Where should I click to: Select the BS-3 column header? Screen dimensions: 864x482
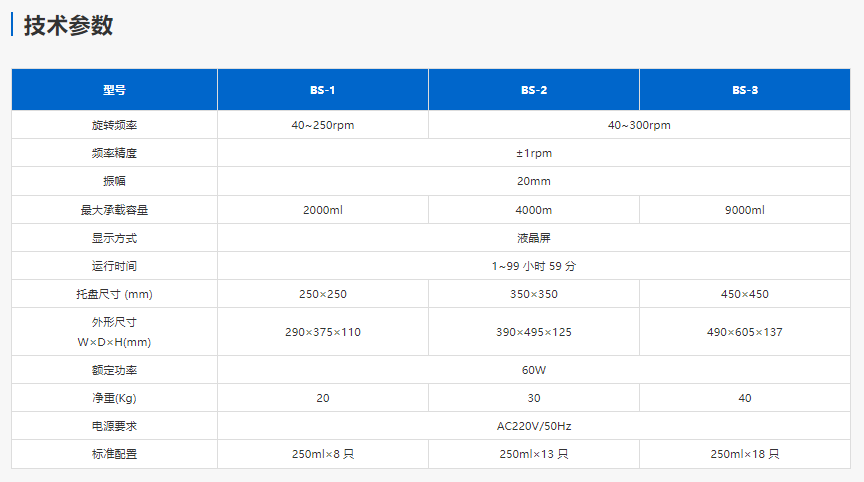744,90
